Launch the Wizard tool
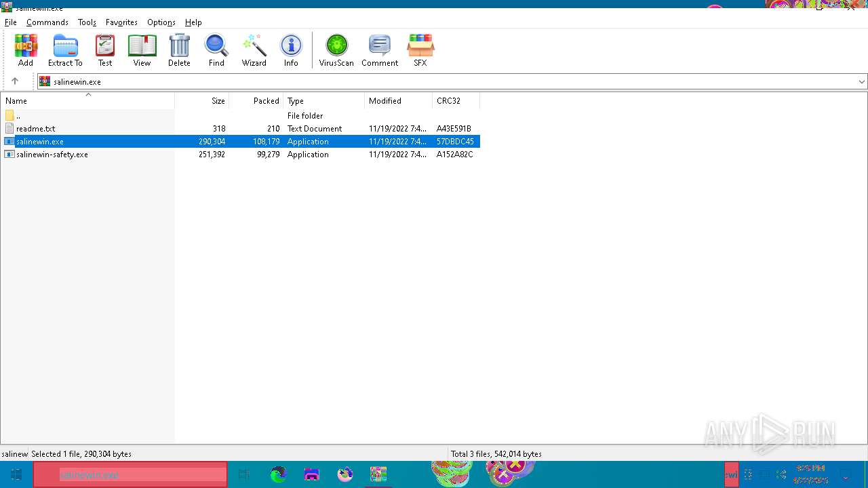868x488 pixels. (x=254, y=51)
